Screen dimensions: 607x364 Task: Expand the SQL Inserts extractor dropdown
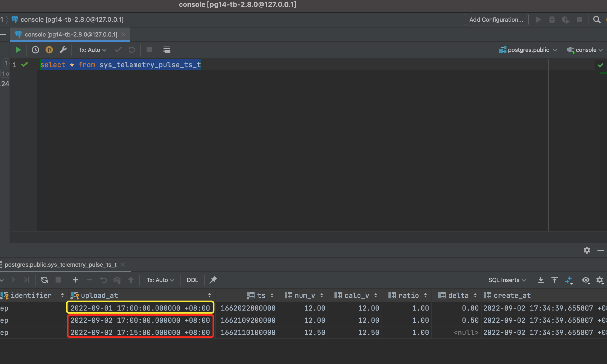506,280
